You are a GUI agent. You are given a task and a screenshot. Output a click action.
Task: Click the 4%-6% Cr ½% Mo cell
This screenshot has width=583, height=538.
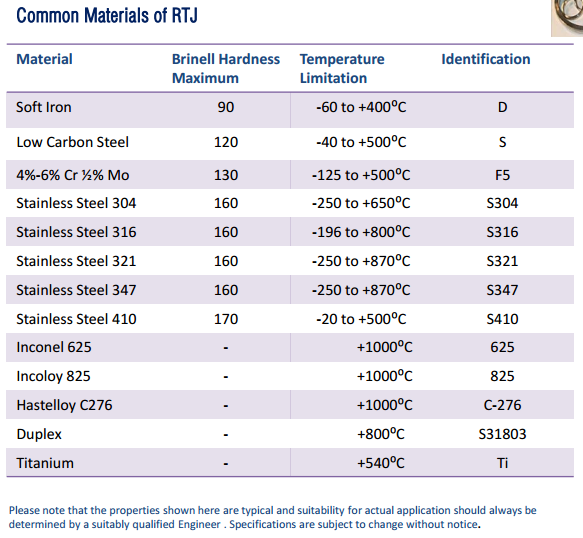(x=73, y=175)
